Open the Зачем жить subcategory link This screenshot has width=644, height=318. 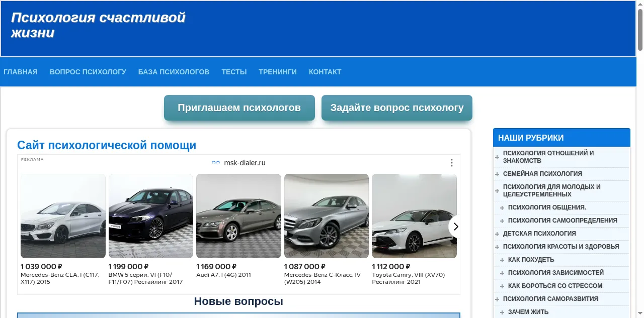pyautogui.click(x=528, y=312)
